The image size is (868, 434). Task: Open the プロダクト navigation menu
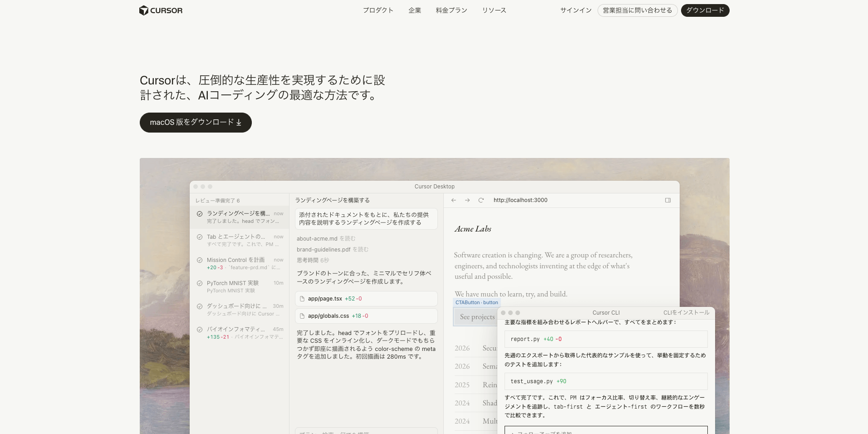pos(378,10)
